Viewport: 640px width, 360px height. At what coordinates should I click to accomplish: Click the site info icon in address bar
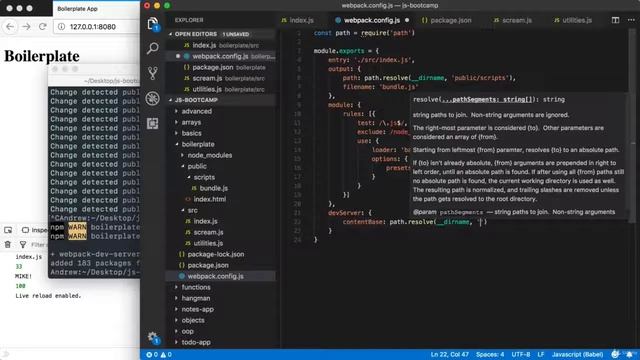[61, 27]
